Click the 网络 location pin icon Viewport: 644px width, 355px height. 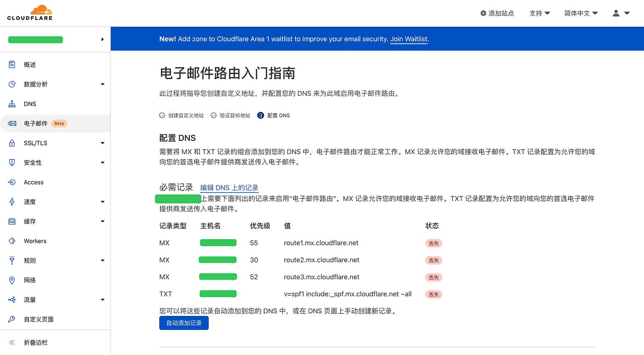(x=12, y=280)
